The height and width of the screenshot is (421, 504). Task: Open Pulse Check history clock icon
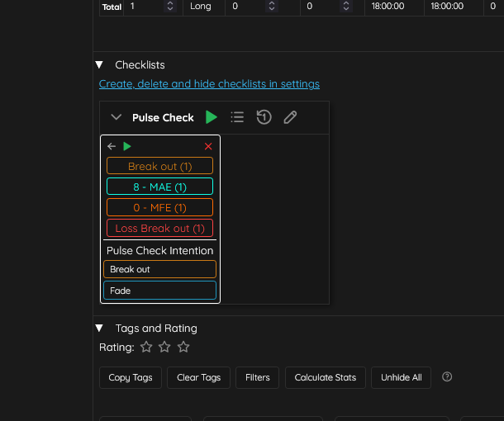click(x=264, y=117)
